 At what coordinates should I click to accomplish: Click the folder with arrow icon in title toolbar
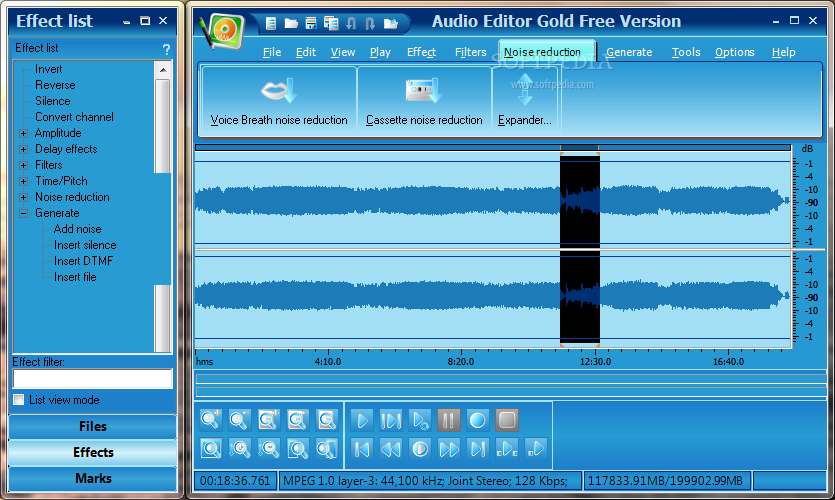tap(391, 23)
